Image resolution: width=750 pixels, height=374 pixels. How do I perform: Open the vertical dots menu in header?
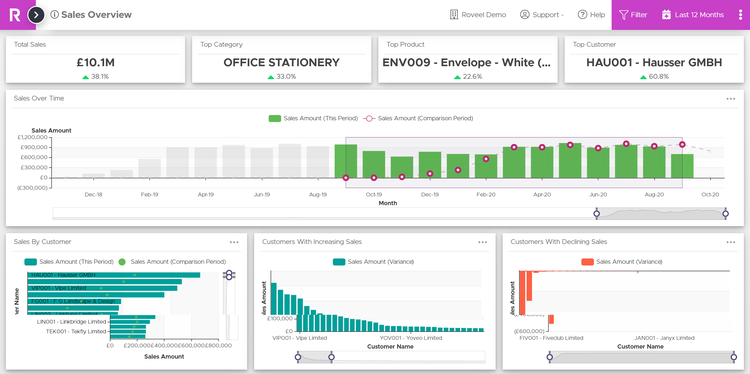740,15
